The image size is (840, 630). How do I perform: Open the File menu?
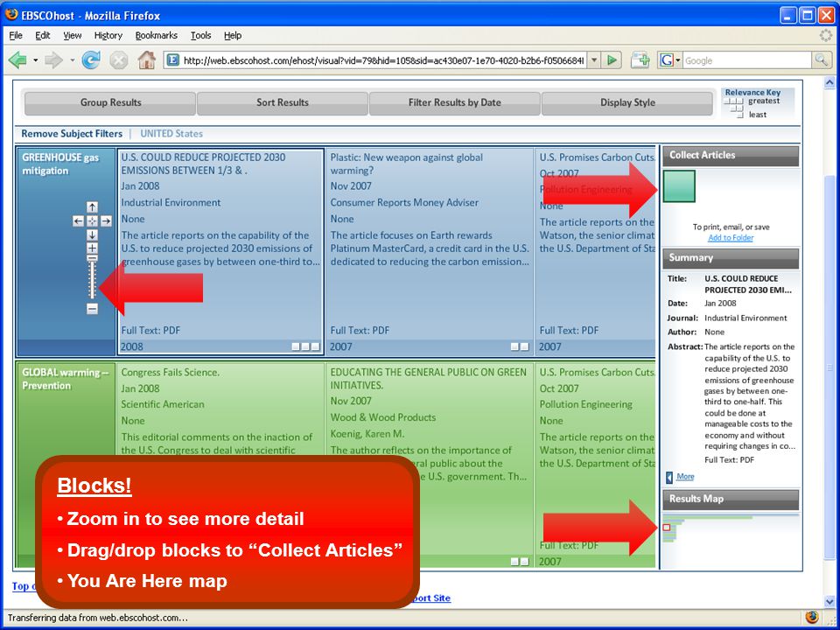[16, 35]
